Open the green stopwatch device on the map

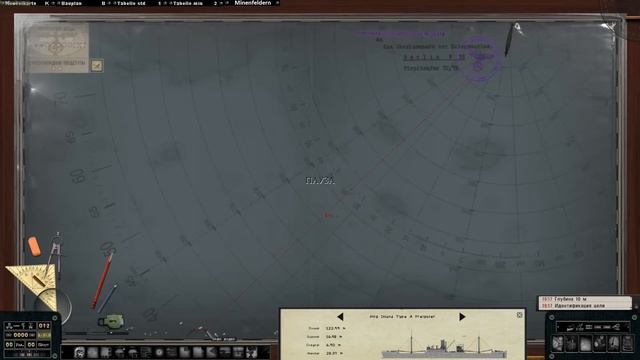point(111,321)
